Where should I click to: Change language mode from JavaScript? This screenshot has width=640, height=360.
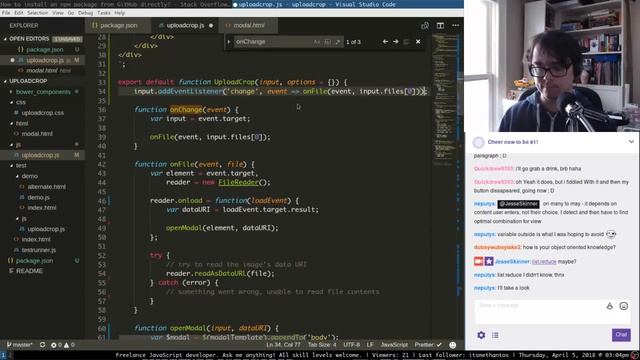[394, 345]
